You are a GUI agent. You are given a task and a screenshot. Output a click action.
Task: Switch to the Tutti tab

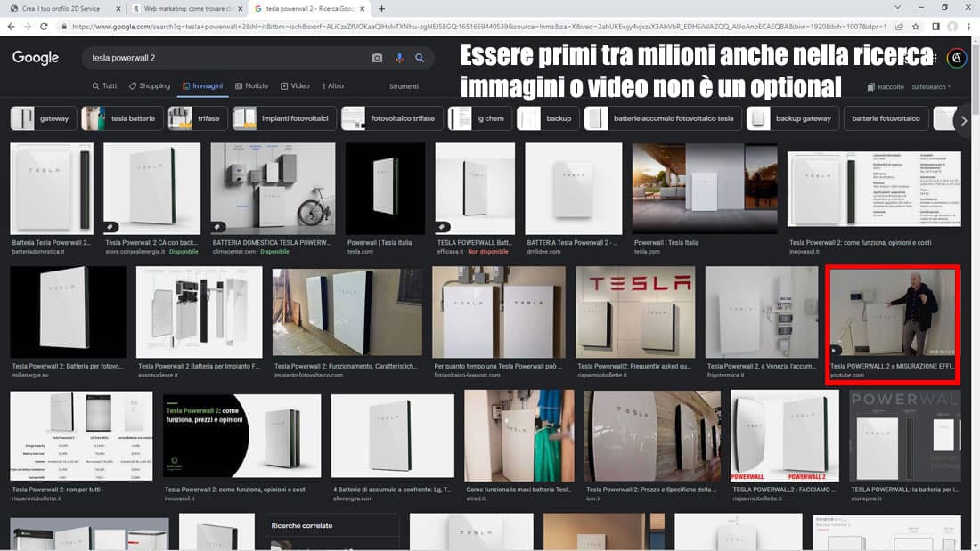point(104,86)
